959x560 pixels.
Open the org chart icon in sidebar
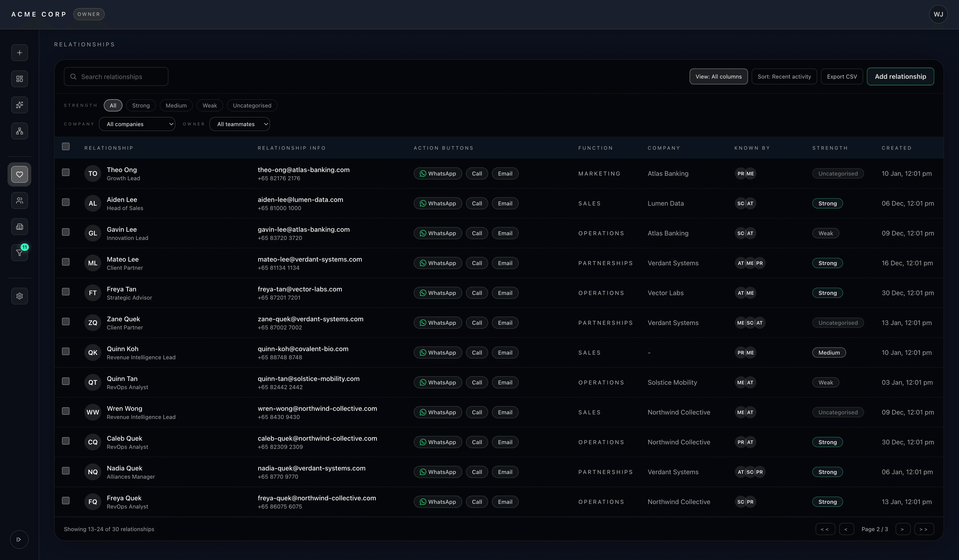coord(19,131)
